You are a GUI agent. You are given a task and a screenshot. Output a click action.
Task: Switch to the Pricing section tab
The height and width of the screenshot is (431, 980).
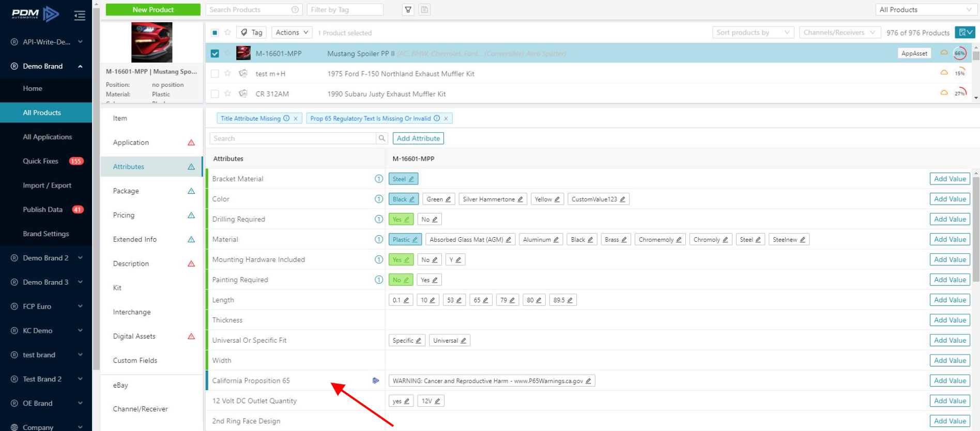click(x=151, y=215)
